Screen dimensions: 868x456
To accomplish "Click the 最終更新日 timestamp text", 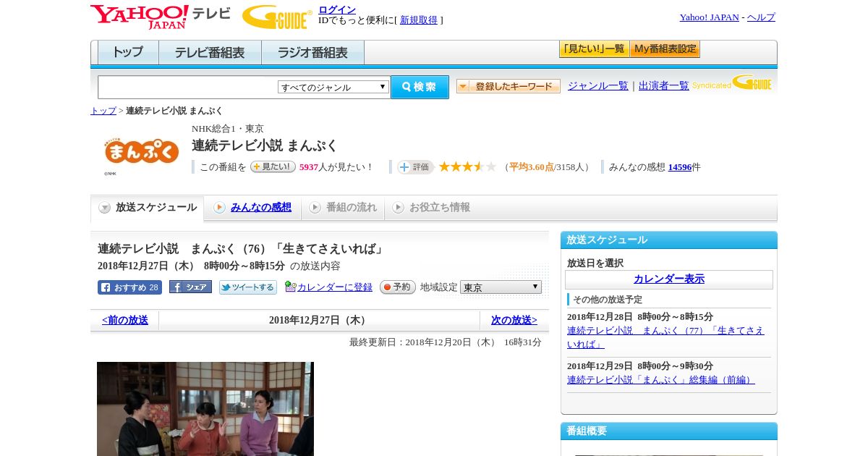I will coord(446,342).
